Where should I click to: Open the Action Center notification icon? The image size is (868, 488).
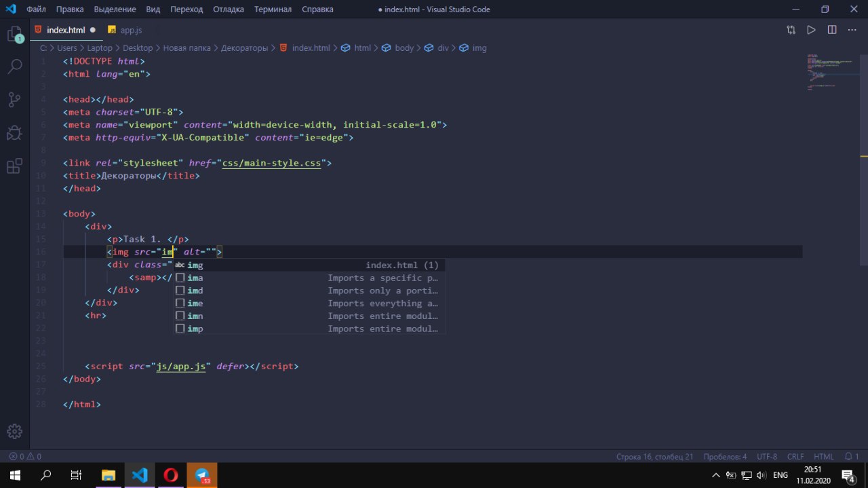[x=849, y=475]
